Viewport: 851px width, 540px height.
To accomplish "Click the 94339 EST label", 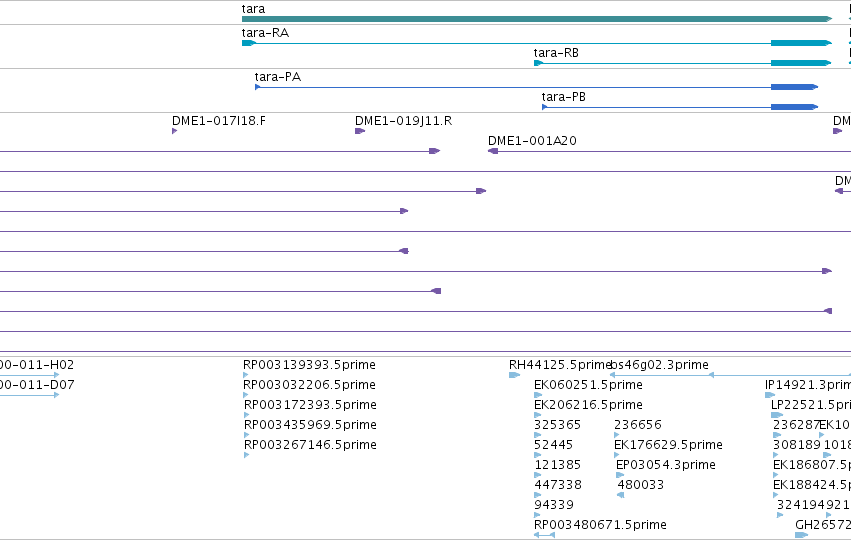I will [x=554, y=505].
